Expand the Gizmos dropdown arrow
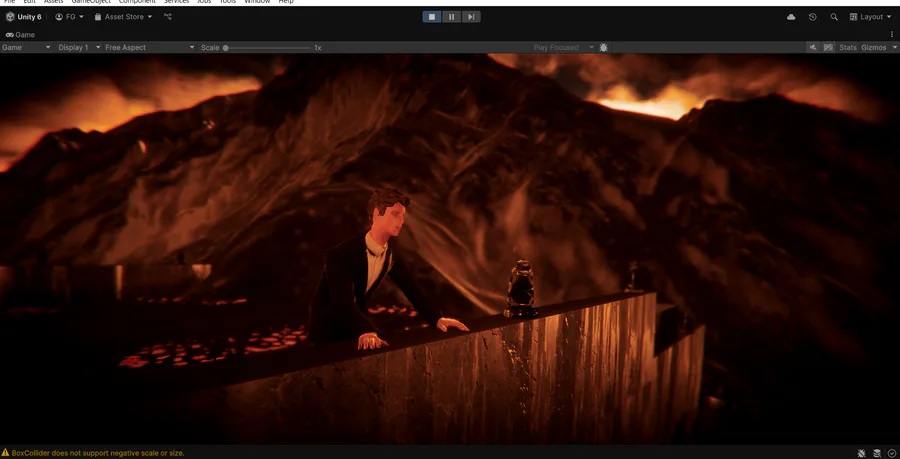Viewport: 900px width, 459px height. coord(894,48)
